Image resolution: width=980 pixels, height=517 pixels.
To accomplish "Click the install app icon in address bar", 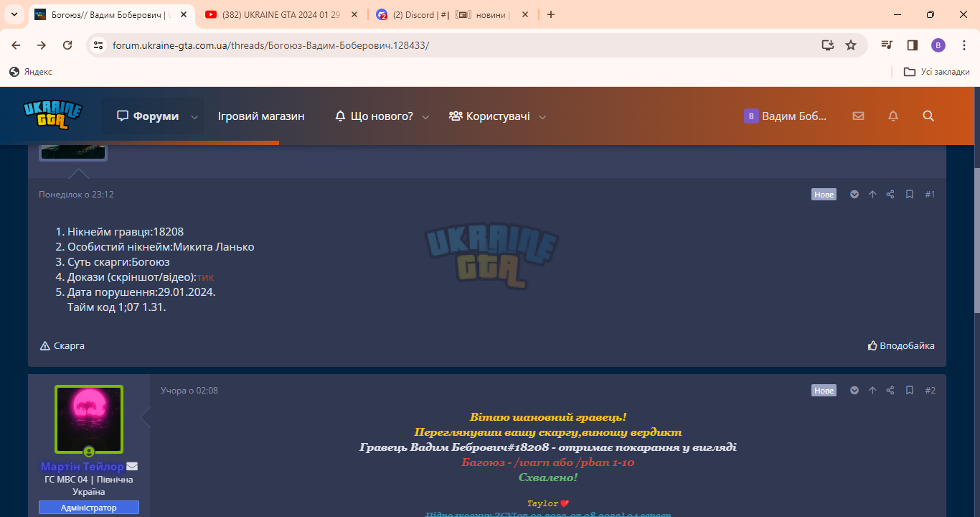I will point(828,45).
